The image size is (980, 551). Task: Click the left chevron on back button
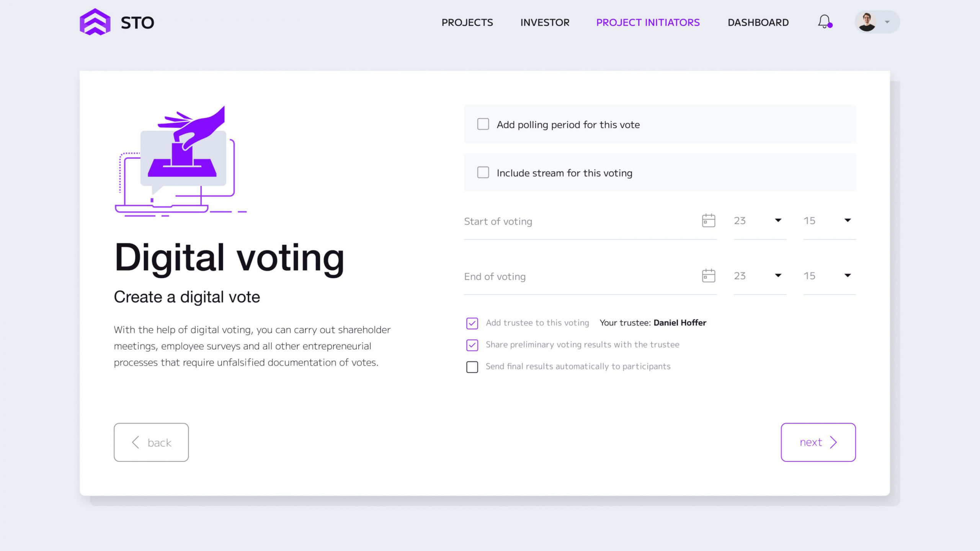pyautogui.click(x=136, y=442)
